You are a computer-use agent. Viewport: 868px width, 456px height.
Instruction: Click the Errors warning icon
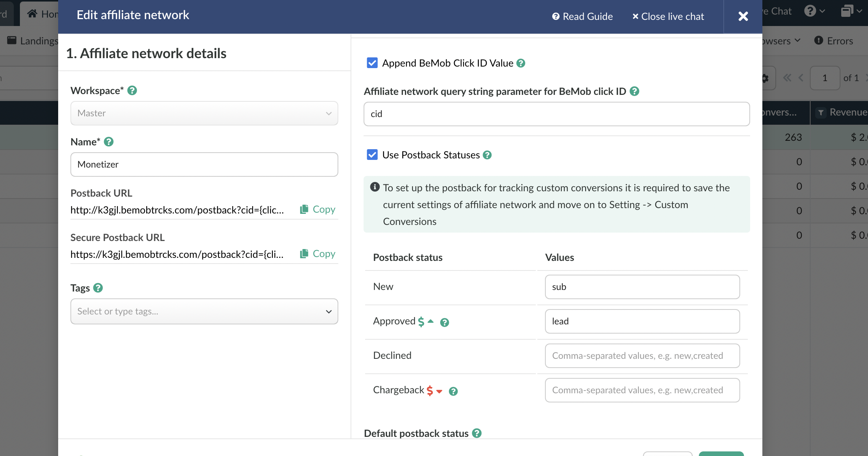[819, 40]
